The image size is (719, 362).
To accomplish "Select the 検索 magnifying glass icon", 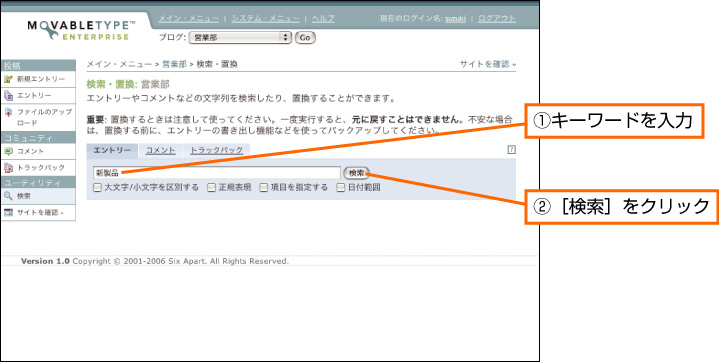I will pyautogui.click(x=8, y=196).
